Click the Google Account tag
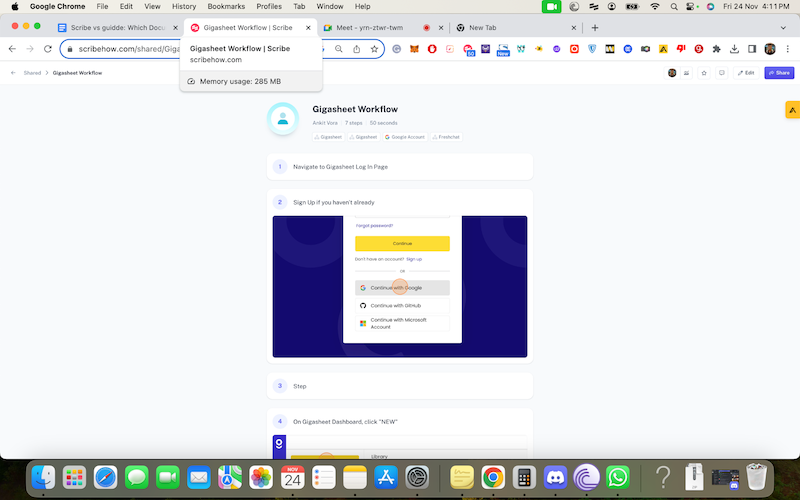Screen dimensions: 800x500 [x=405, y=137]
